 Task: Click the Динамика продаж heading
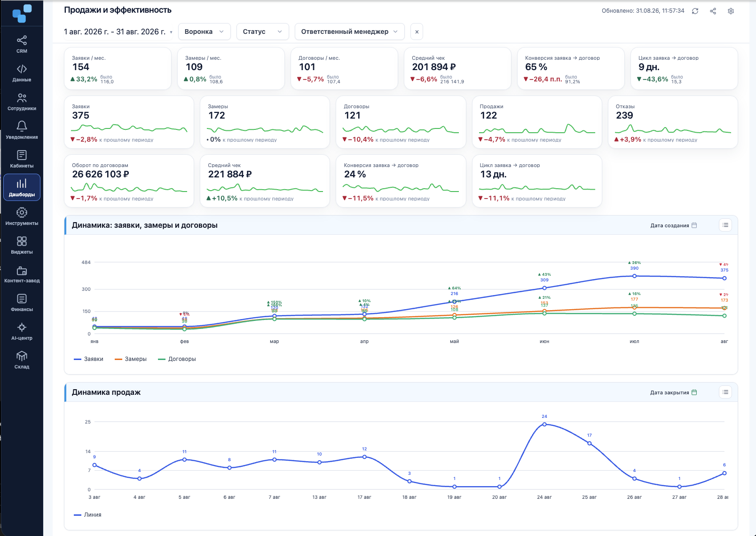point(106,392)
